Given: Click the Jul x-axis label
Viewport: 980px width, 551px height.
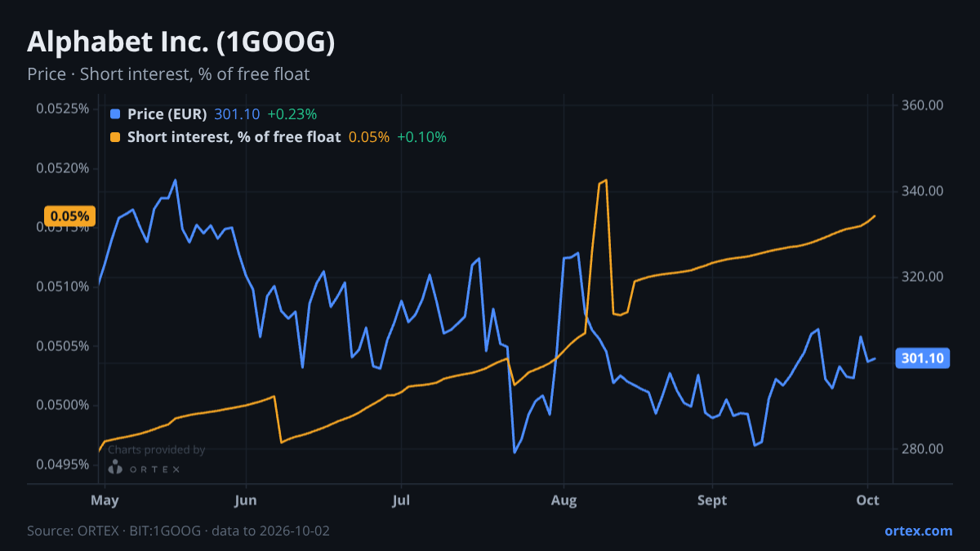Looking at the screenshot, I should (x=400, y=499).
